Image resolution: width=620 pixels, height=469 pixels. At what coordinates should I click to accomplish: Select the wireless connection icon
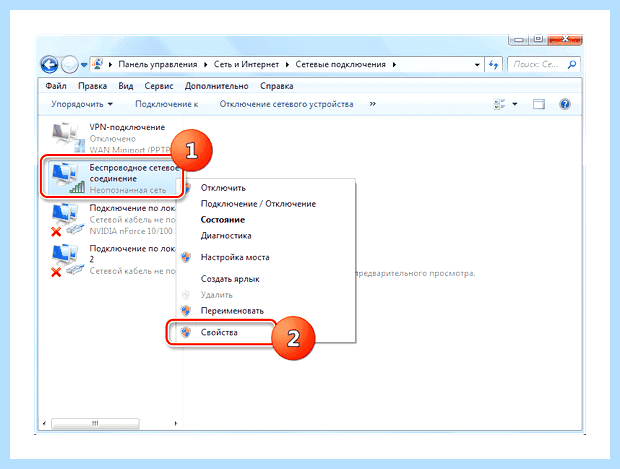[68, 178]
